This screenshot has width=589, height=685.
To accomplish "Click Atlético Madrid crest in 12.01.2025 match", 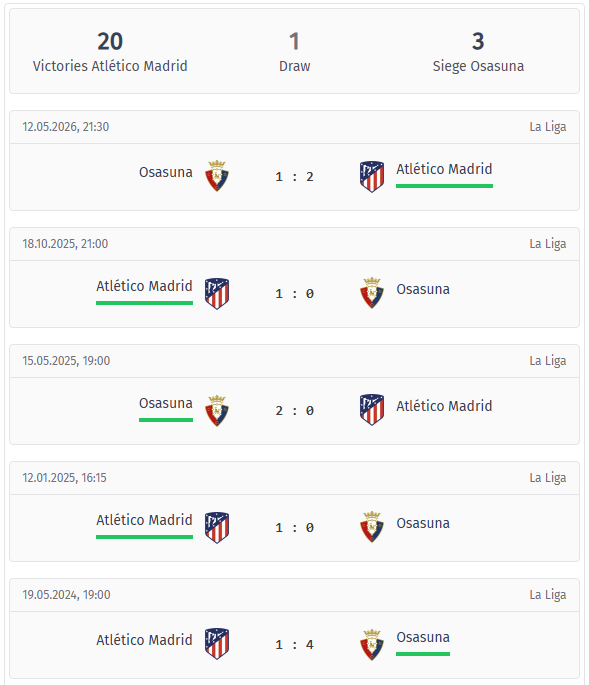I will point(217,527).
